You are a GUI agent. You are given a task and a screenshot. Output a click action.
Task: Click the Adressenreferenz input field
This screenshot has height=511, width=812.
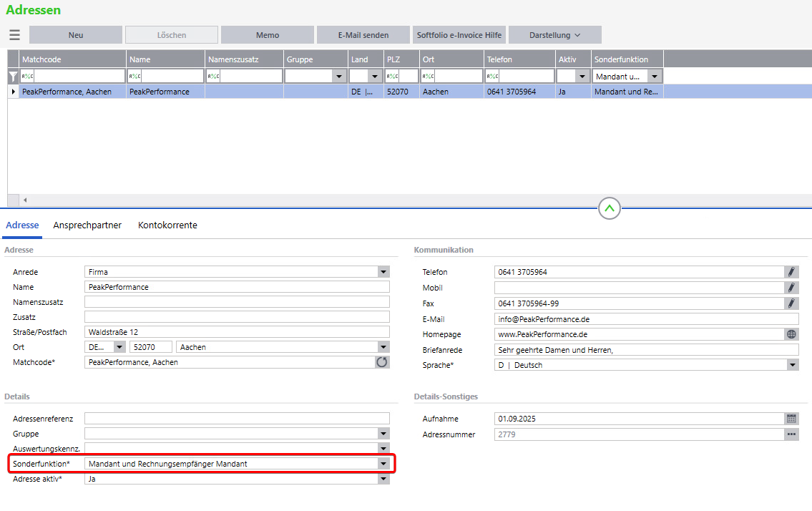[x=237, y=419]
